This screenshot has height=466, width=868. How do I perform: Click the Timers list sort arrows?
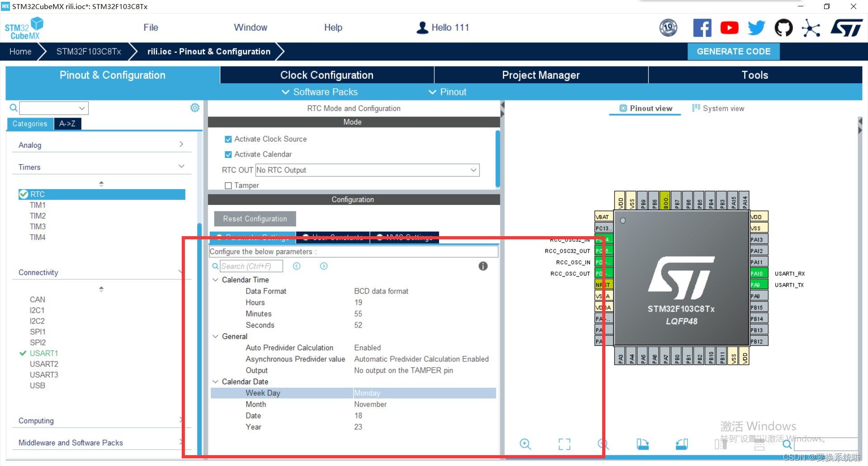(x=101, y=184)
